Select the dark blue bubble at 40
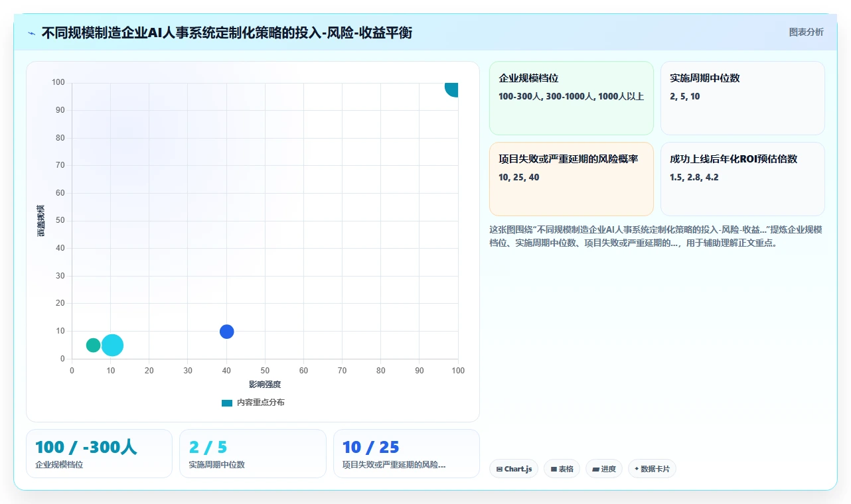Viewport: 851px width, 504px height. [226, 332]
